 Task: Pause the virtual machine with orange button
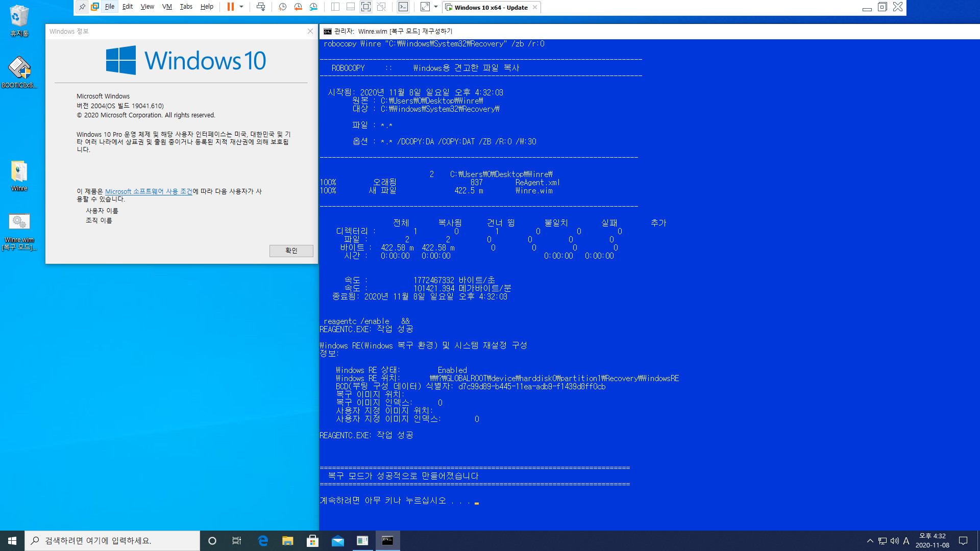(231, 7)
